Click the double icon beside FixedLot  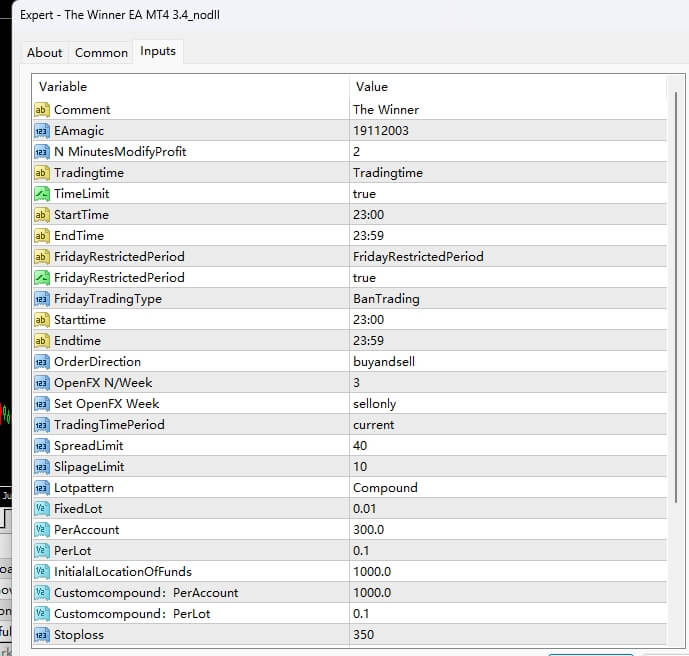point(42,509)
